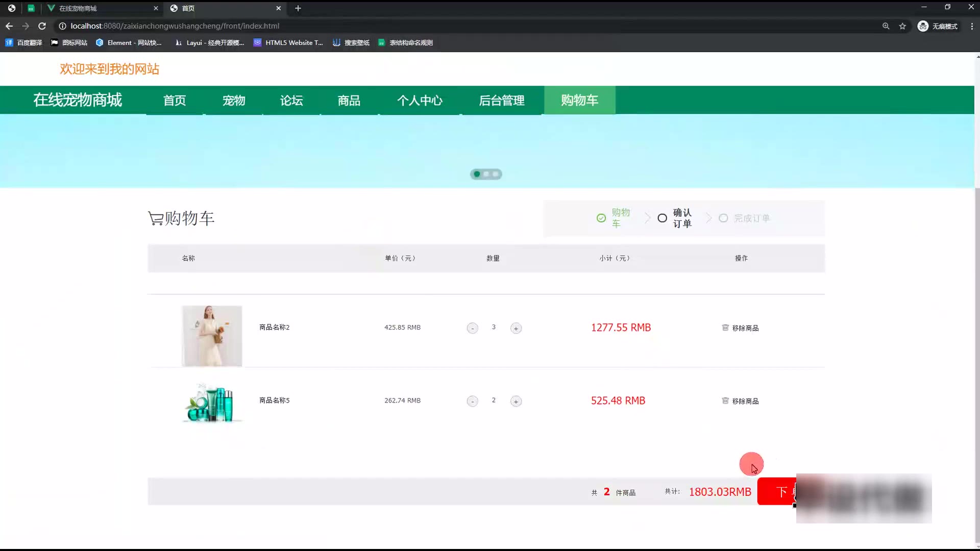
Task: Go to the 论坛 navigation tab
Action: click(x=291, y=101)
